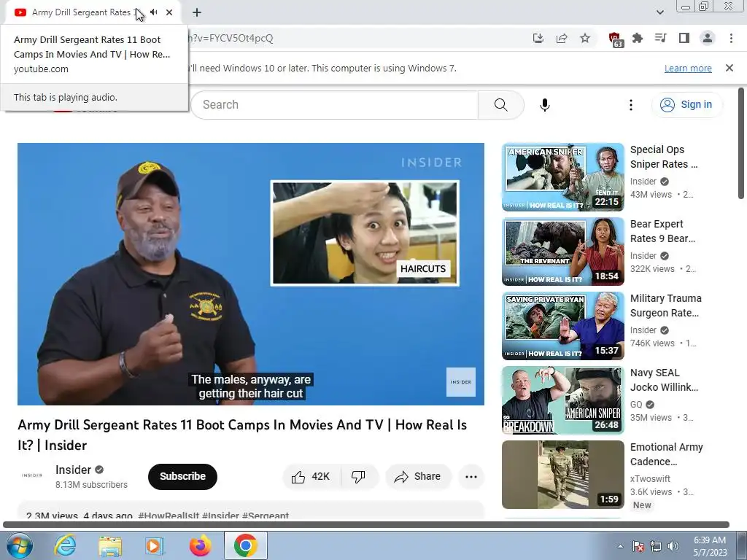
Task: Focus the YouTube Search field
Action: pyautogui.click(x=334, y=105)
